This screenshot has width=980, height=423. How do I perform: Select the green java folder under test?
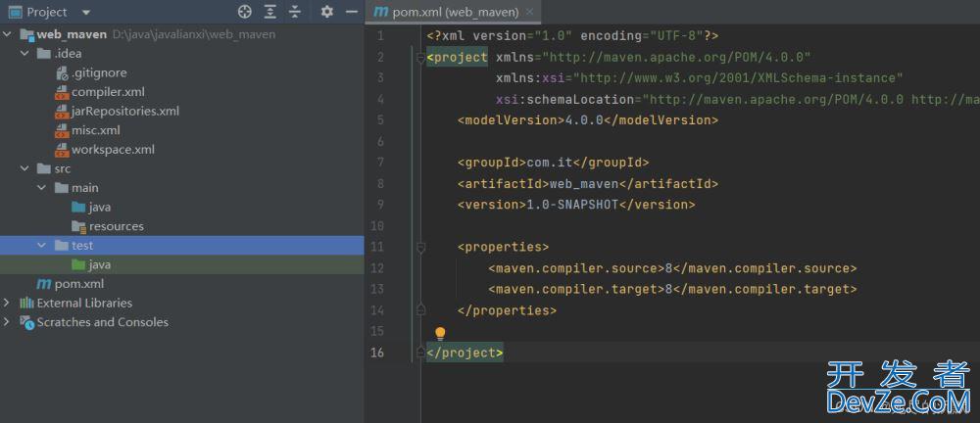(100, 265)
